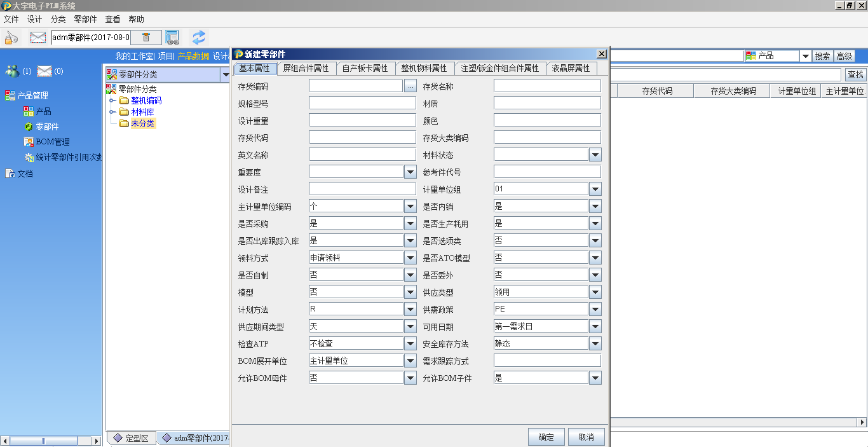Click the online users icon in sidebar

pos(12,71)
